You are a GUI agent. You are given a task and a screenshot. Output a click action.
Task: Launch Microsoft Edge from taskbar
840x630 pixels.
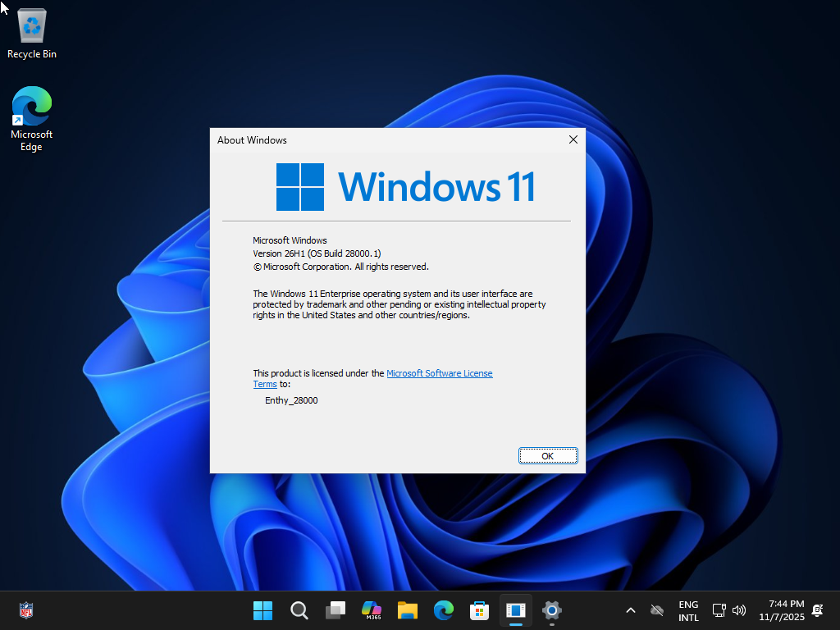[x=444, y=610]
